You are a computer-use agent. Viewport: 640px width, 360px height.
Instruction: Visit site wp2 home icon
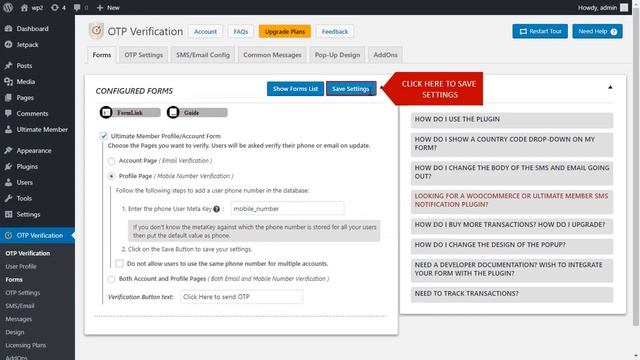[24, 8]
